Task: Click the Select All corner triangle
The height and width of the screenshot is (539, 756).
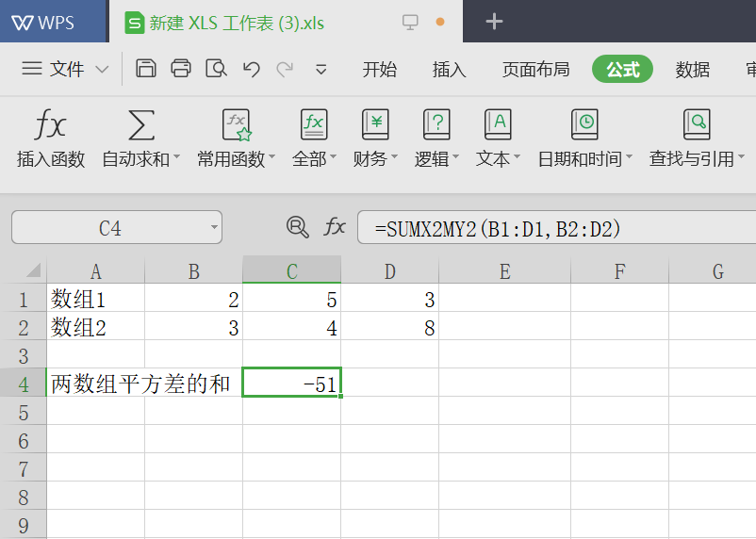Action: coord(32,270)
